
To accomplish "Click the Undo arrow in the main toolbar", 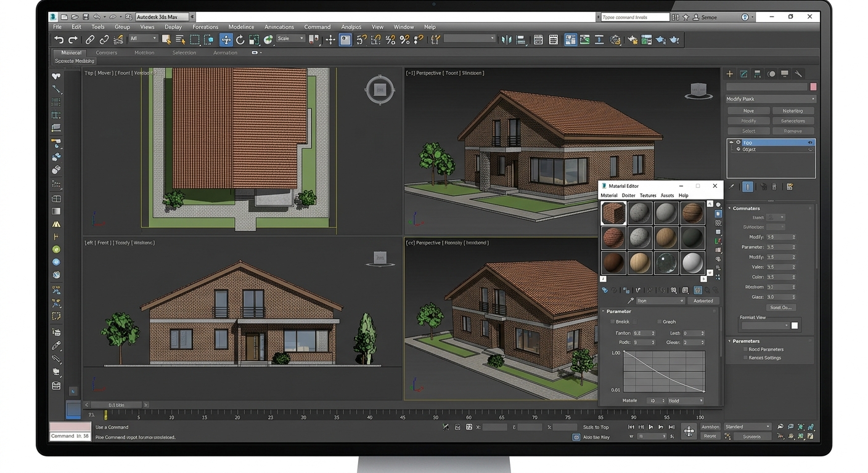I will (59, 39).
